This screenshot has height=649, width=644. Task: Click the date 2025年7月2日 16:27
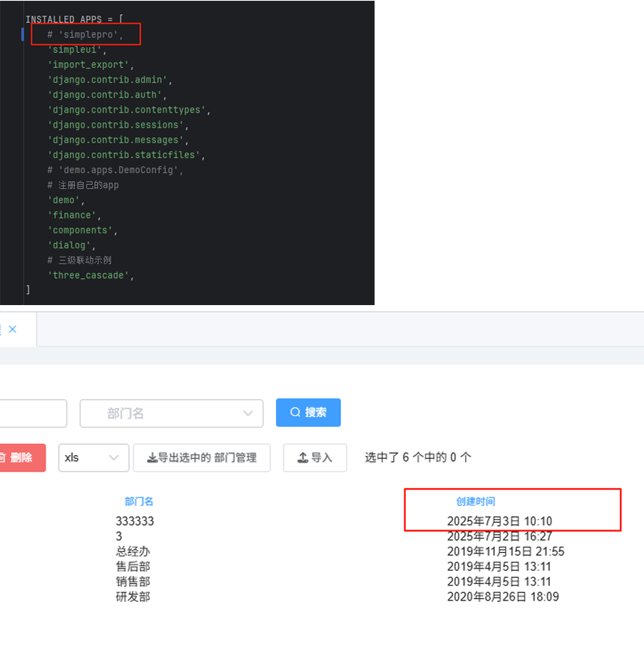coord(499,536)
